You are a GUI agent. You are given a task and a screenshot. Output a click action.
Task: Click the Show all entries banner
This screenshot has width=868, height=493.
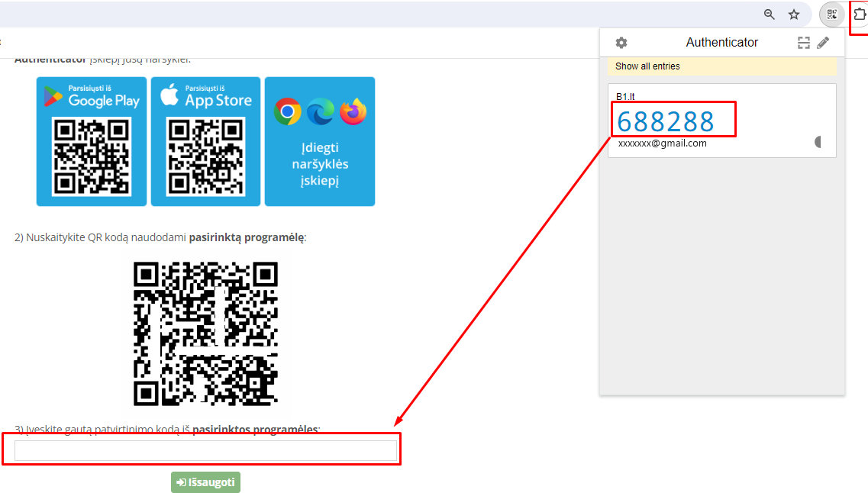tap(722, 66)
